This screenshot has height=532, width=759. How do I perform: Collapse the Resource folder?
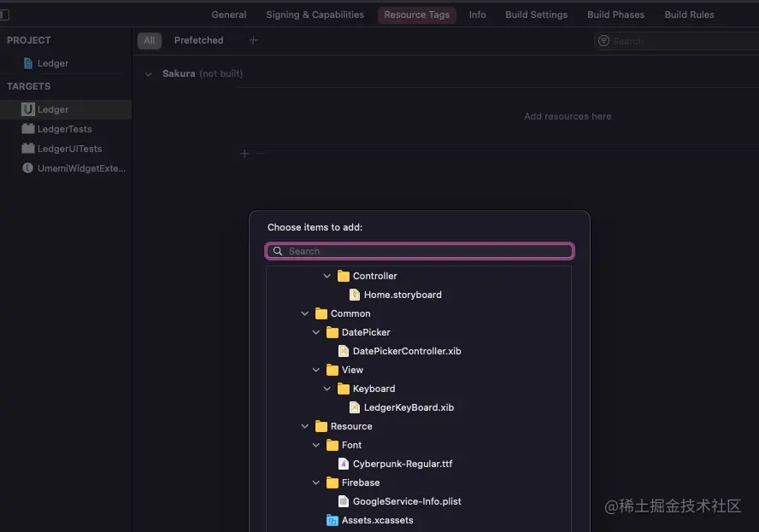pos(304,426)
